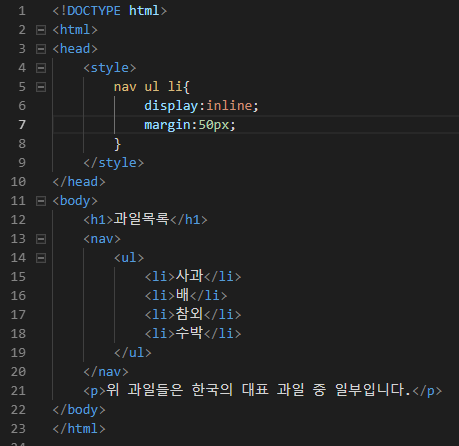Click the opening <style> tag on line 4
Screen dimensions: 459x446
(110, 68)
